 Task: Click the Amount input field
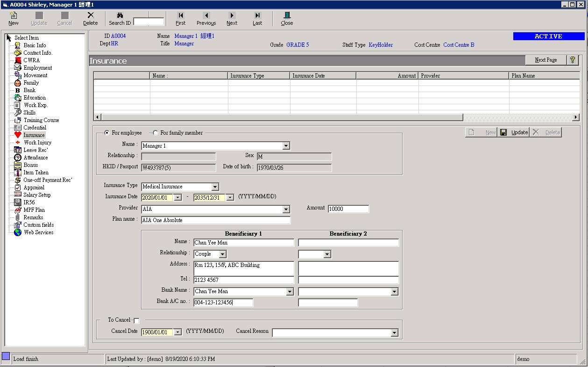tap(348, 209)
